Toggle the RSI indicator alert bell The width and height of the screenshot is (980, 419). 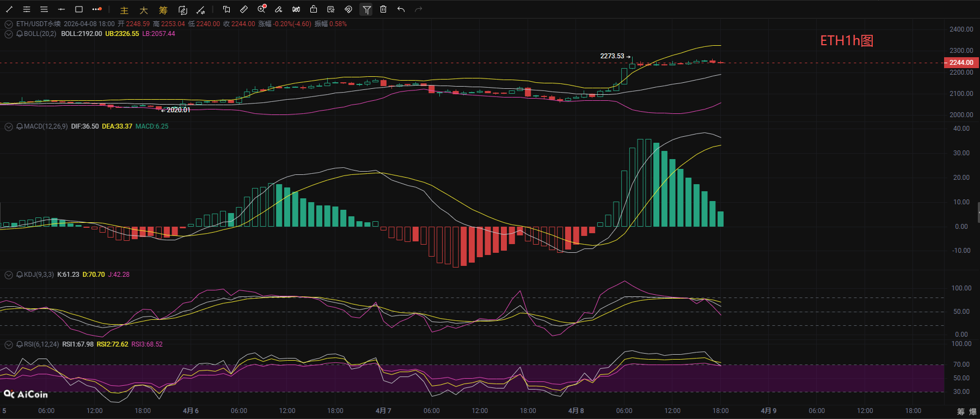tap(20, 344)
